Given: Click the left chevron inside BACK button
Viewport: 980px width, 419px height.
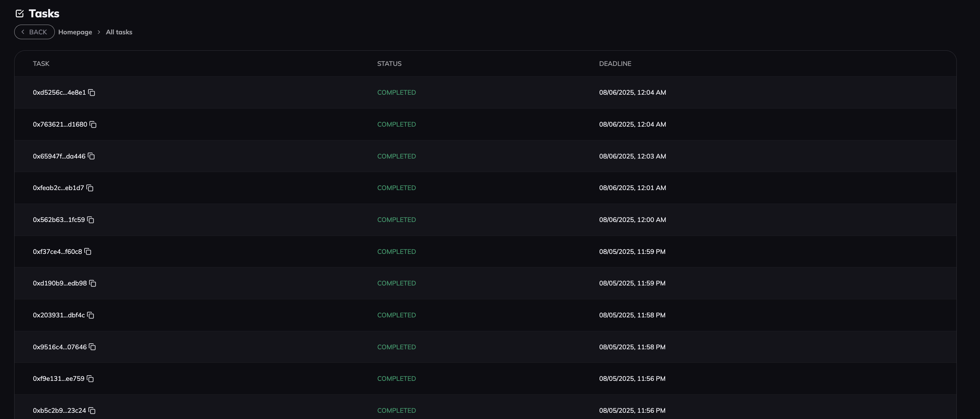Looking at the screenshot, I should click(x=23, y=32).
